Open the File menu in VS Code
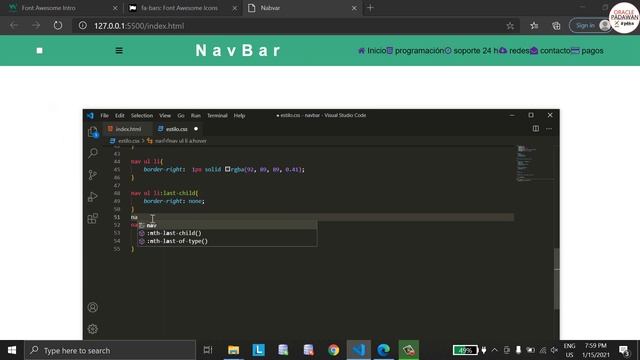This screenshot has width=640, height=360. (104, 116)
